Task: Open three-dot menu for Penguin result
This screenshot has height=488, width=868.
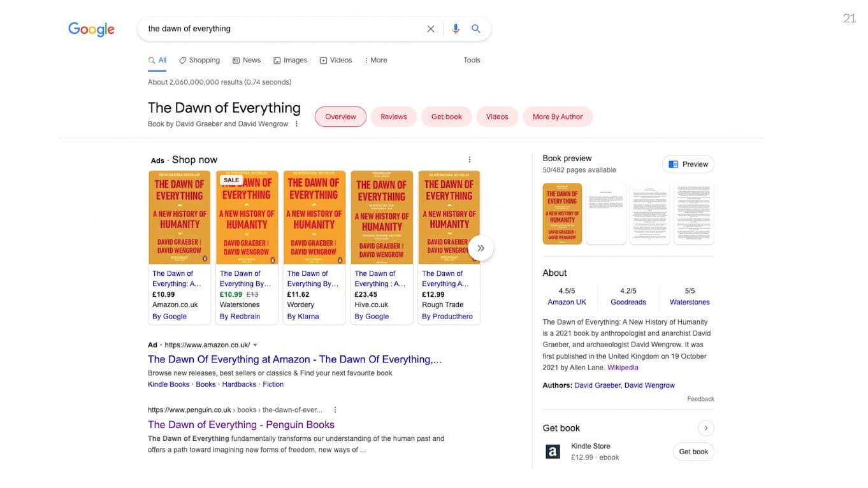Action: click(335, 410)
